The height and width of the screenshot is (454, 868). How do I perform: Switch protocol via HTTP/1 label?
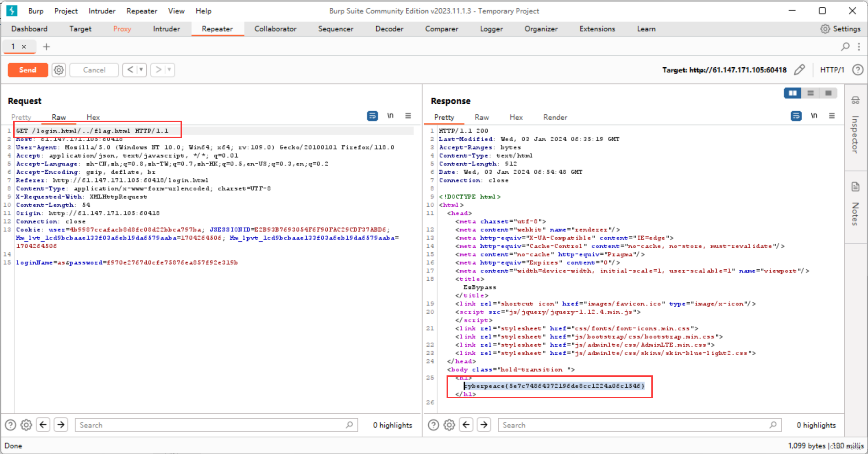pyautogui.click(x=832, y=70)
